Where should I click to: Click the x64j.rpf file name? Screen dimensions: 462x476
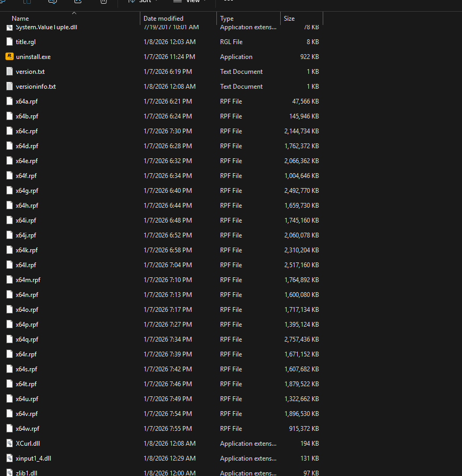click(x=26, y=235)
